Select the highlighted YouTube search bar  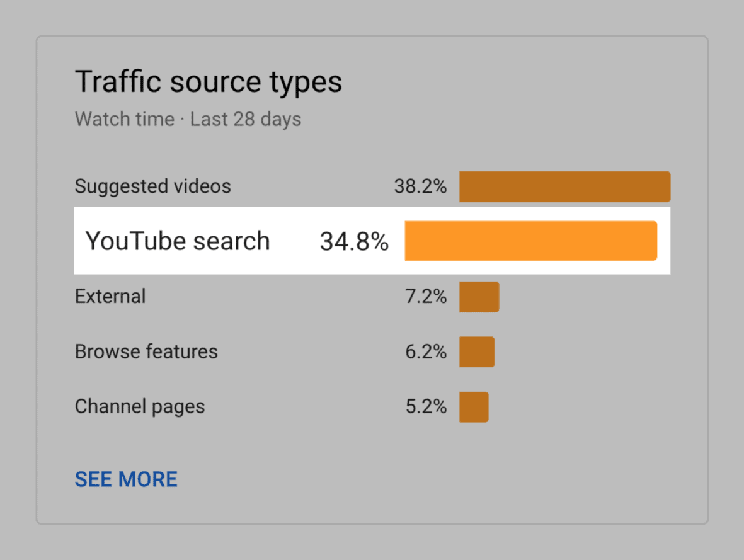click(x=531, y=241)
